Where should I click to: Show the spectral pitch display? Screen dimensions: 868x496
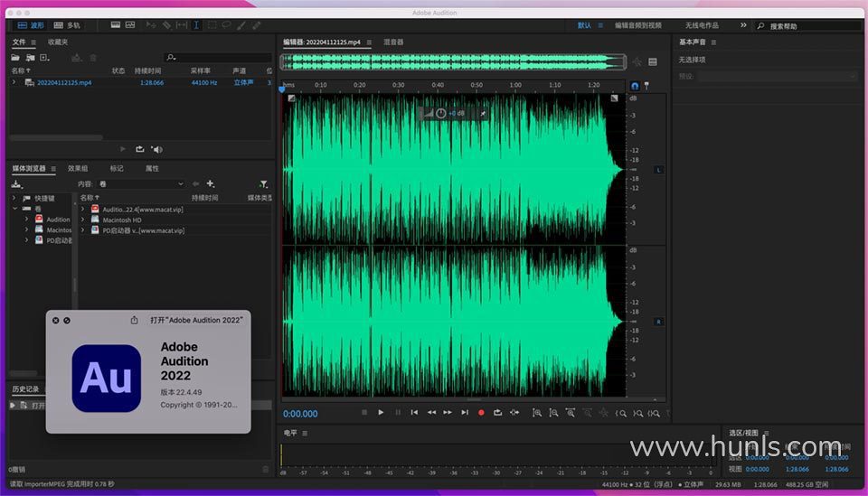click(130, 25)
